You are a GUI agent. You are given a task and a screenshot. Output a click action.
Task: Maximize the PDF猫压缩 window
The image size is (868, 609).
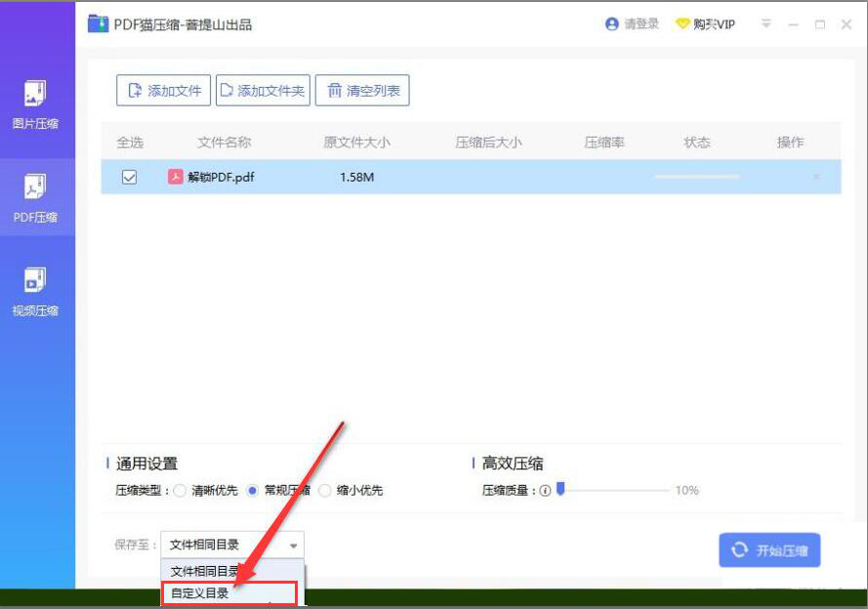point(820,24)
